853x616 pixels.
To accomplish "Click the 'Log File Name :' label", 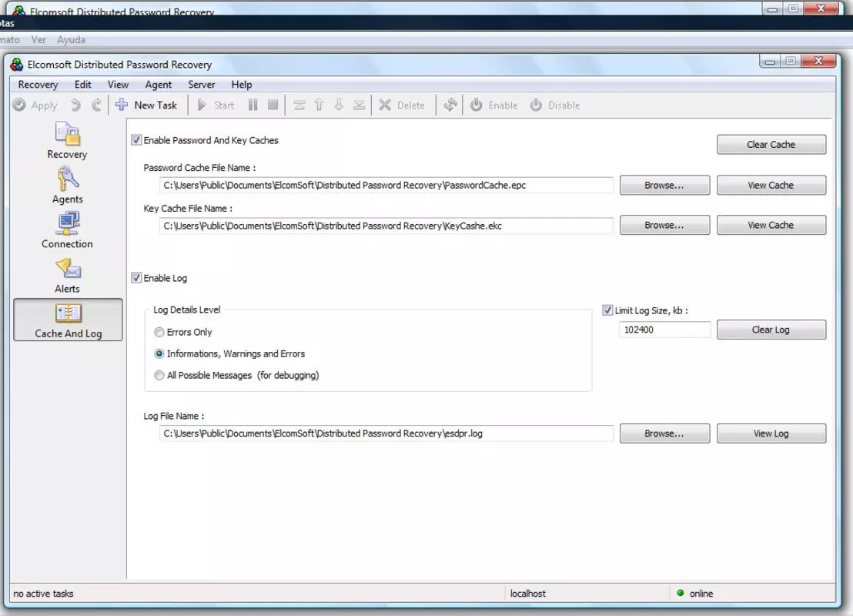I will tap(174, 416).
